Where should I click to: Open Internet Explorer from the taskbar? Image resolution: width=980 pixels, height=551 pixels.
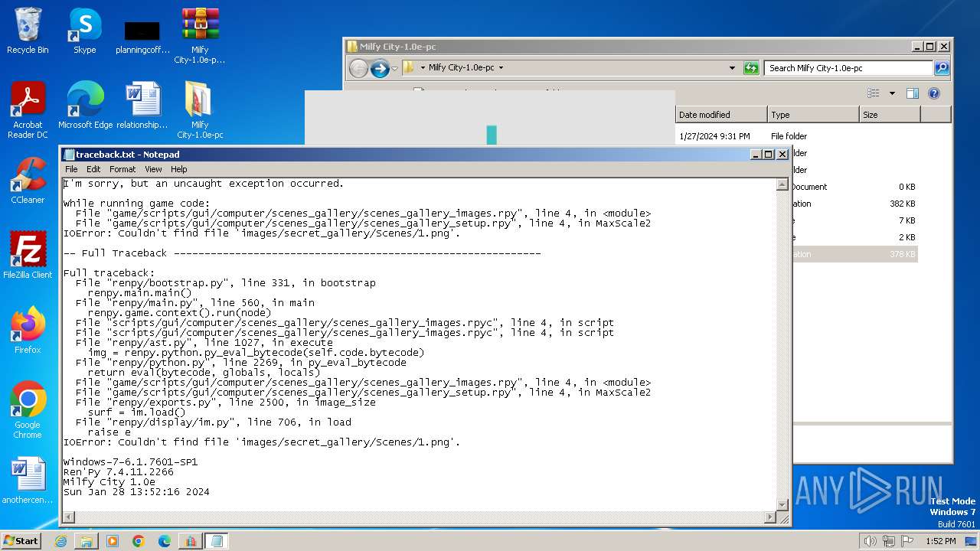click(60, 541)
